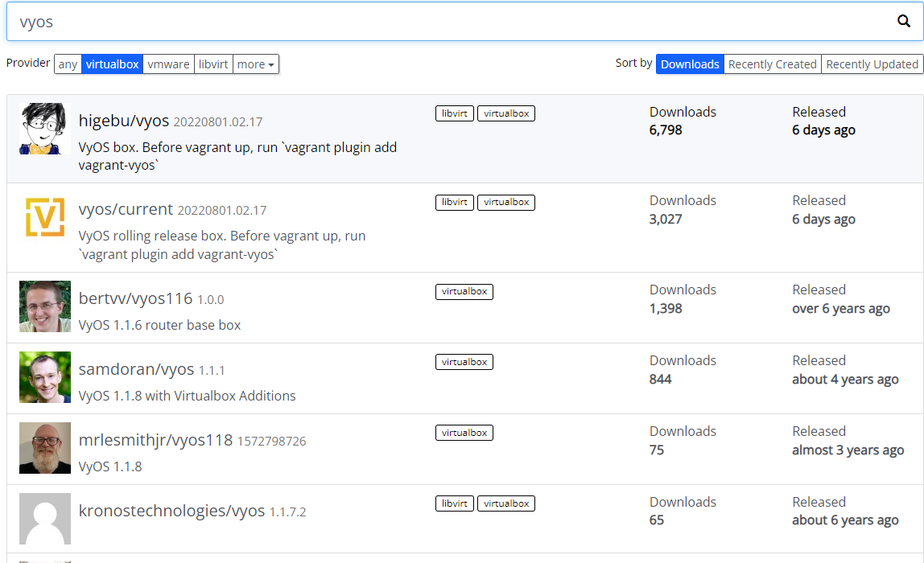The width and height of the screenshot is (924, 563).
Task: Expand the 'more' providers dropdown
Action: click(x=256, y=64)
